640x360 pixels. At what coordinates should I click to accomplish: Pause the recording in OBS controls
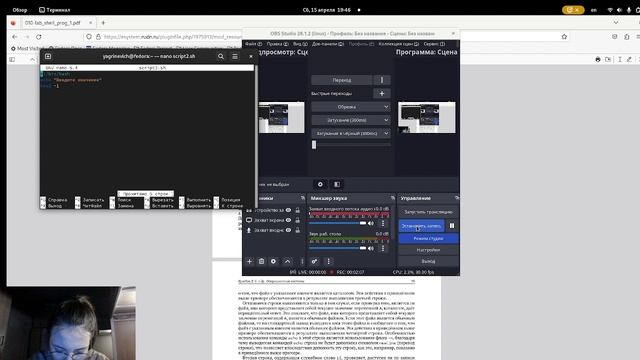(x=452, y=226)
